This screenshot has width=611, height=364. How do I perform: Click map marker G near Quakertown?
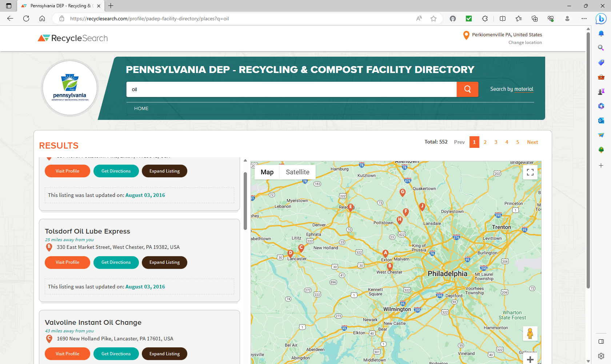click(x=402, y=192)
